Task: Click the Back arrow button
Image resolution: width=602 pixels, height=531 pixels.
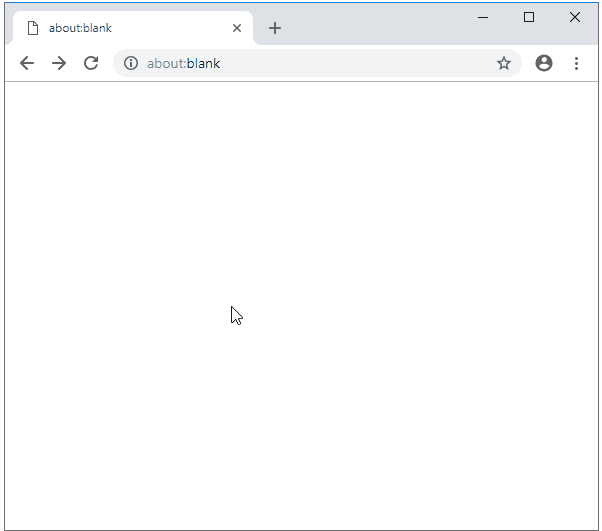Action: tap(27, 63)
